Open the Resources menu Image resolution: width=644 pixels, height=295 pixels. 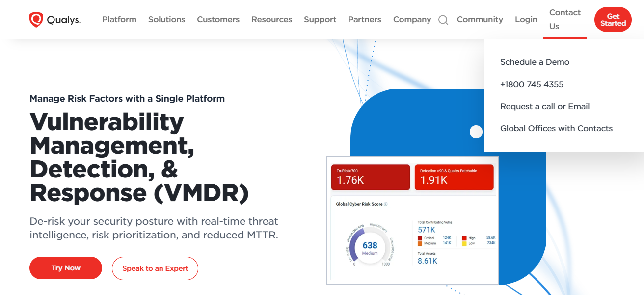(271, 20)
